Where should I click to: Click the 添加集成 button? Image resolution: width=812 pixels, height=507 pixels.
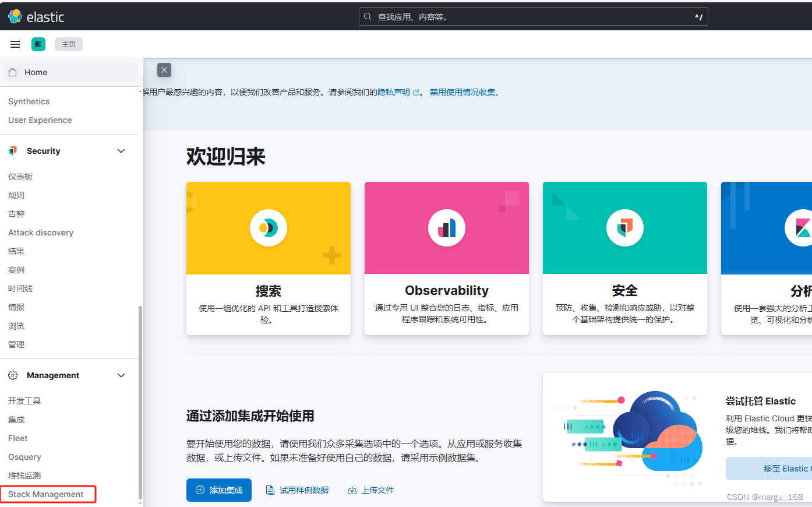(x=219, y=490)
